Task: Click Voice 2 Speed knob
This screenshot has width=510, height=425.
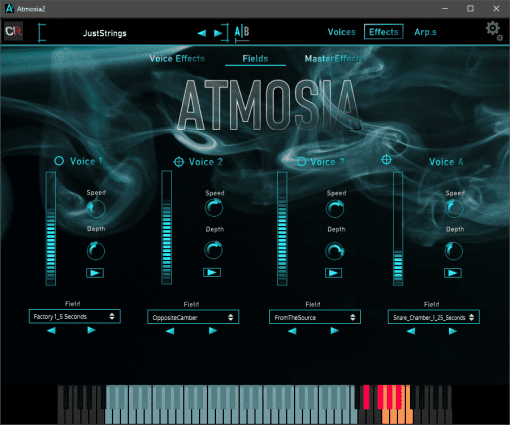Action: tap(214, 207)
